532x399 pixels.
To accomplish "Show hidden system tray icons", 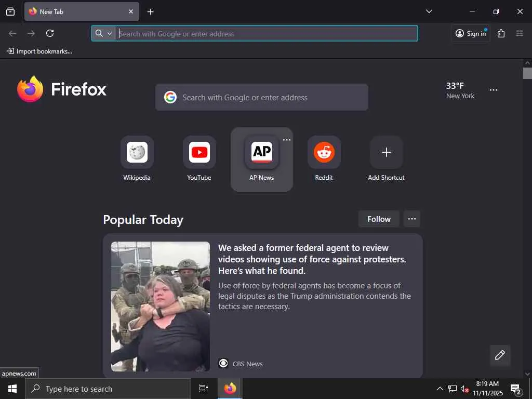I will point(440,389).
